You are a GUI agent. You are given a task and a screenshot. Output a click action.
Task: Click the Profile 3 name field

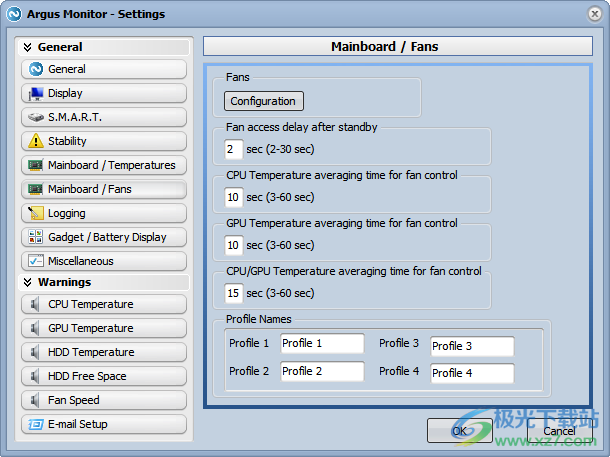(472, 346)
